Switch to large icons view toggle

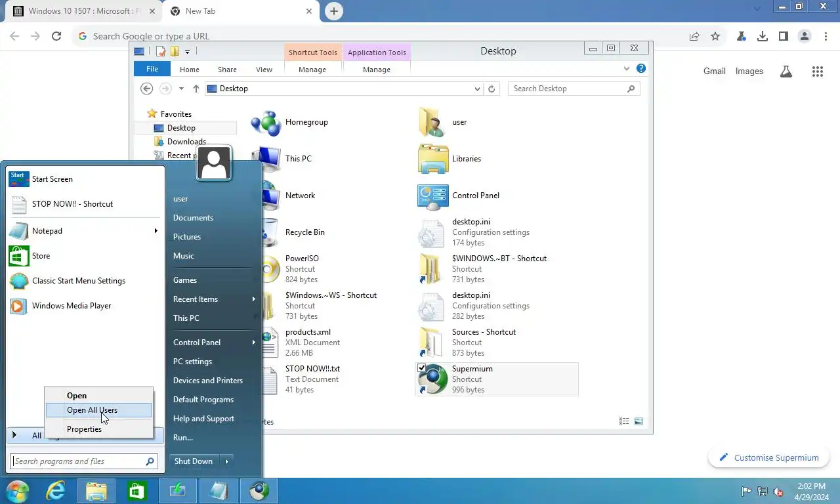click(x=639, y=421)
